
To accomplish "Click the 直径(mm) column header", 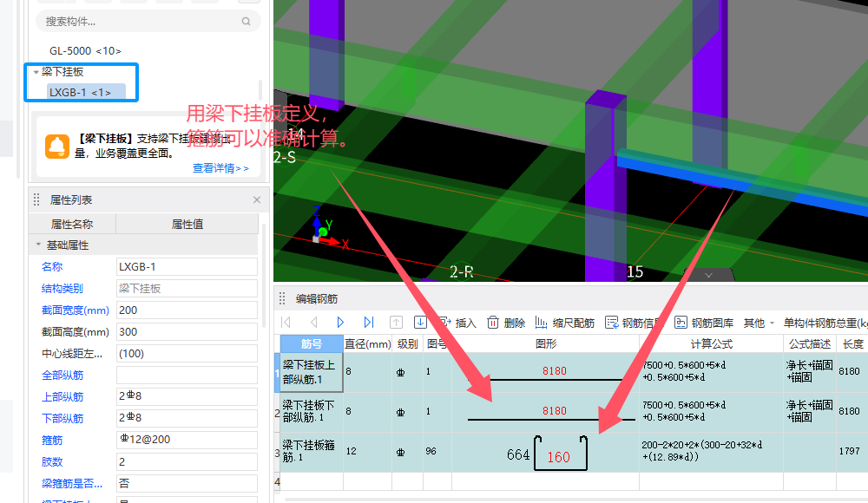I will point(367,343).
